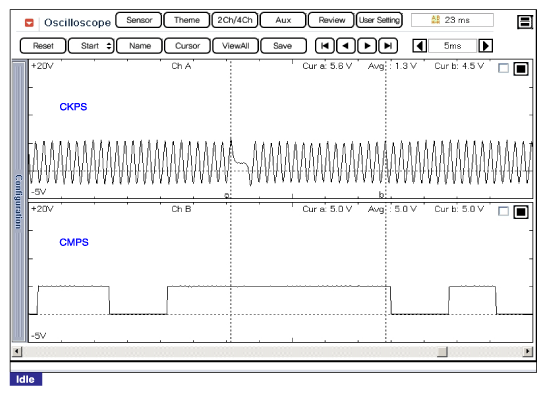Viewport: 546px width, 395px height.
Task: Click the Save button
Action: pos(283,46)
